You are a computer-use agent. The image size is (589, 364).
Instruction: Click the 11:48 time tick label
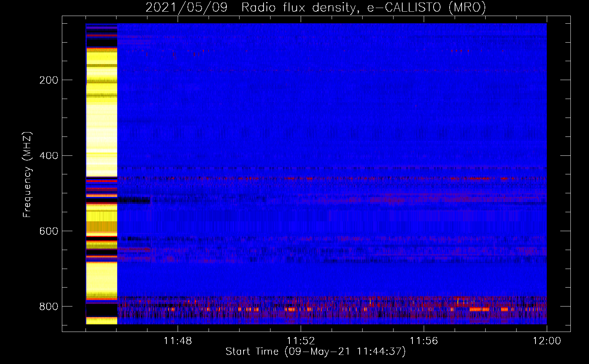(178, 341)
